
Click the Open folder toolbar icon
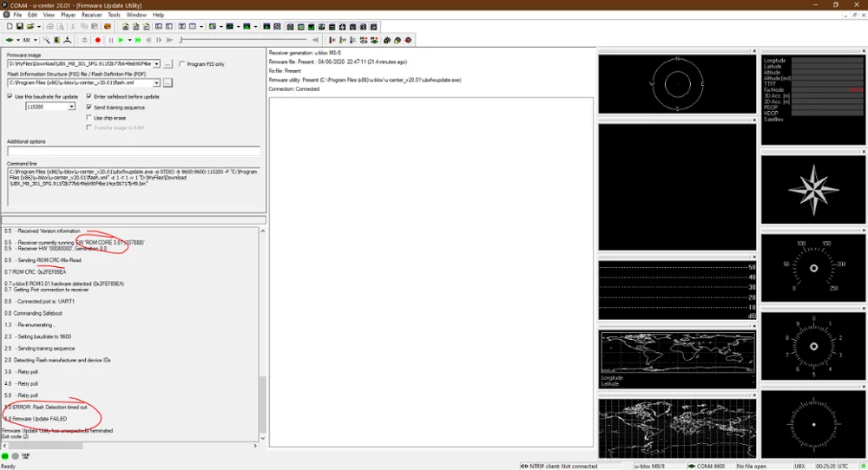coord(30,27)
